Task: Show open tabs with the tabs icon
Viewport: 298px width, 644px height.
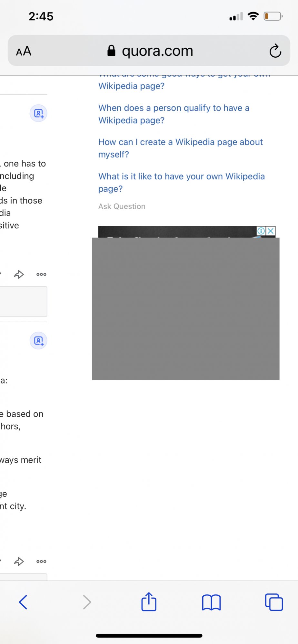Action: 274,602
